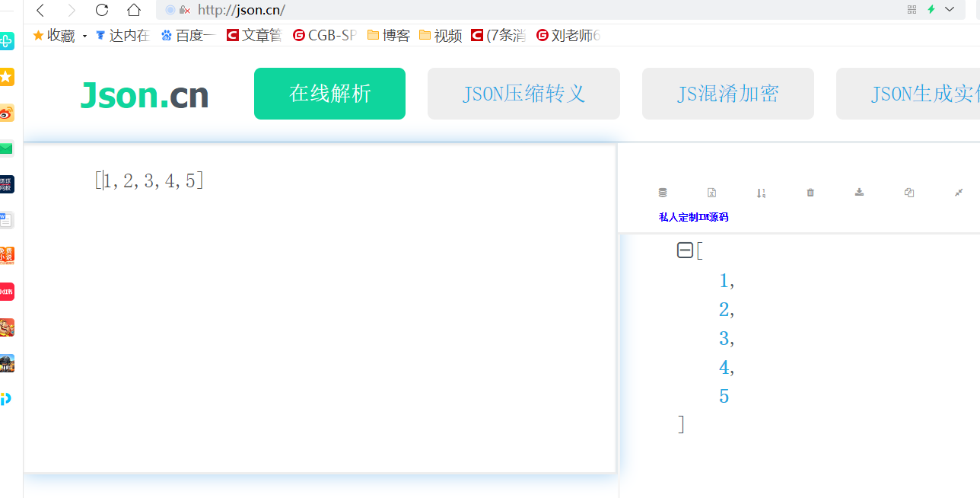This screenshot has width=980, height=498.
Task: Click the Excel export file icon
Action: 711,193
